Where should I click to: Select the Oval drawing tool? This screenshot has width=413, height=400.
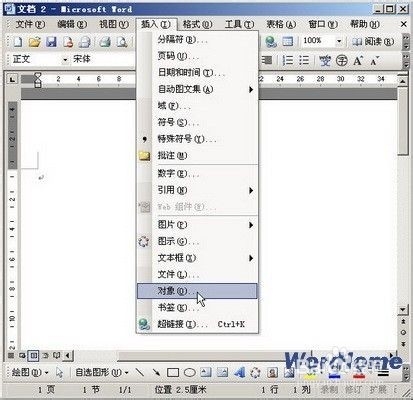point(190,372)
